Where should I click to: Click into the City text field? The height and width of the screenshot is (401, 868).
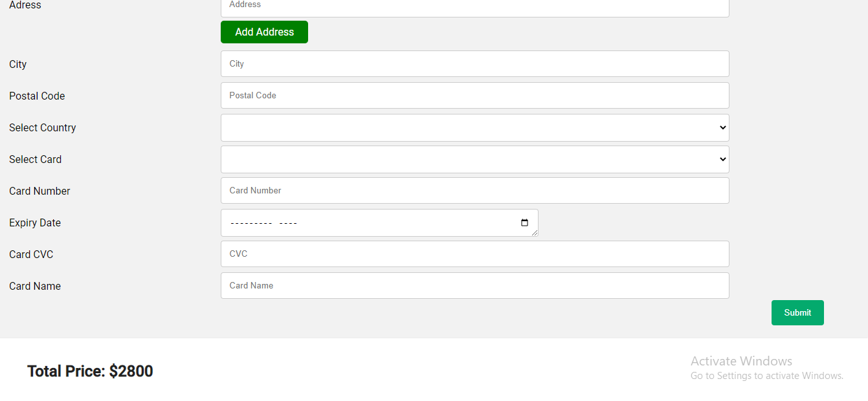[x=475, y=63]
